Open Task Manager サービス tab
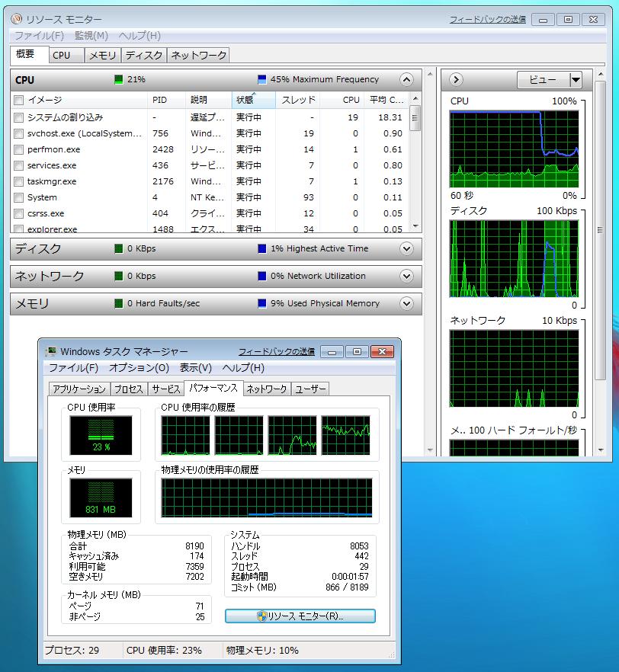Image resolution: width=619 pixels, height=672 pixels. 166,389
